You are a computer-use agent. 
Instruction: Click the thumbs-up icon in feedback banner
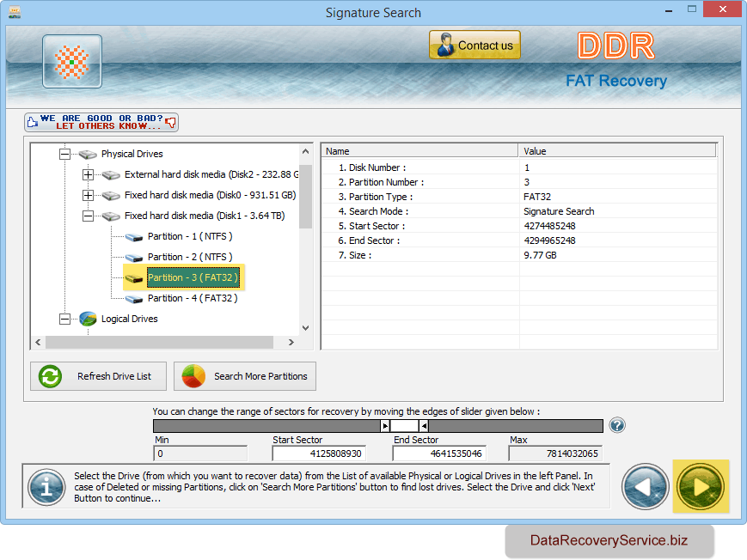coord(33,122)
